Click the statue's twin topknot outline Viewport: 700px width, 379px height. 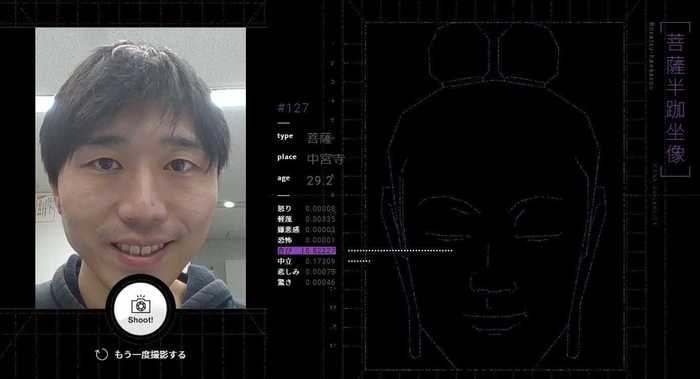tap(493, 54)
